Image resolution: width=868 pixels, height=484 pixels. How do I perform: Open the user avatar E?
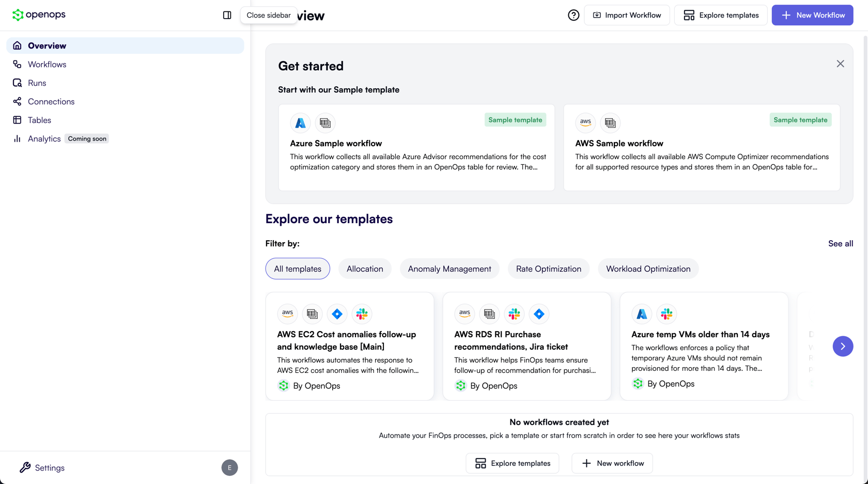(229, 467)
